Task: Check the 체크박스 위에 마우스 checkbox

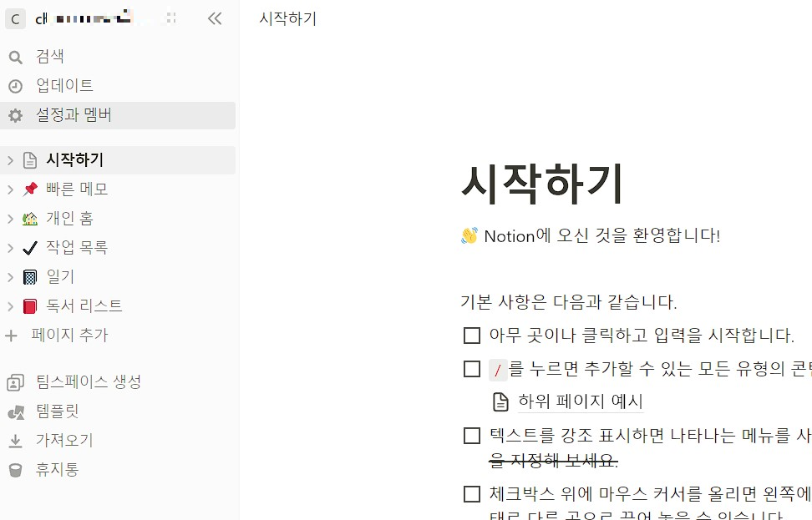Action: point(472,494)
